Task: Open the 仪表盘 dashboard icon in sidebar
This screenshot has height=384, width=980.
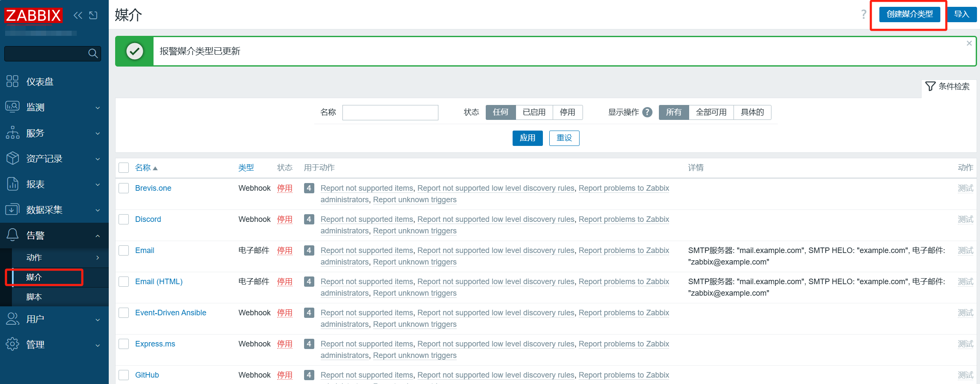Action: pyautogui.click(x=12, y=81)
